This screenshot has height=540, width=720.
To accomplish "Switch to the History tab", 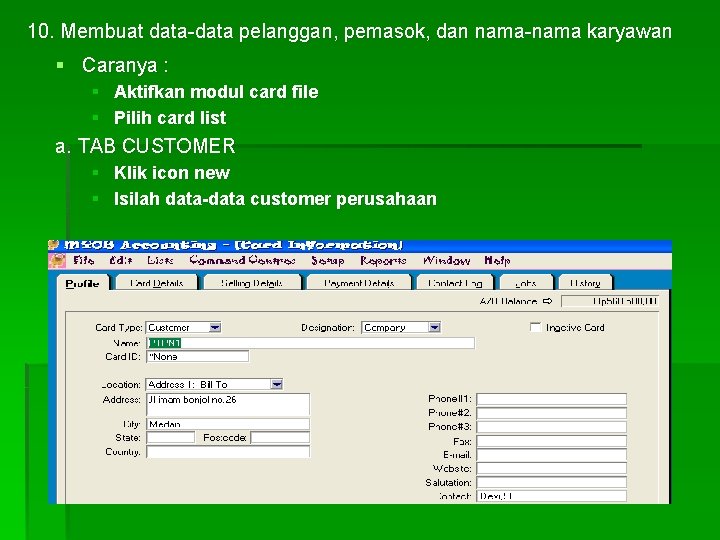I will tap(585, 283).
